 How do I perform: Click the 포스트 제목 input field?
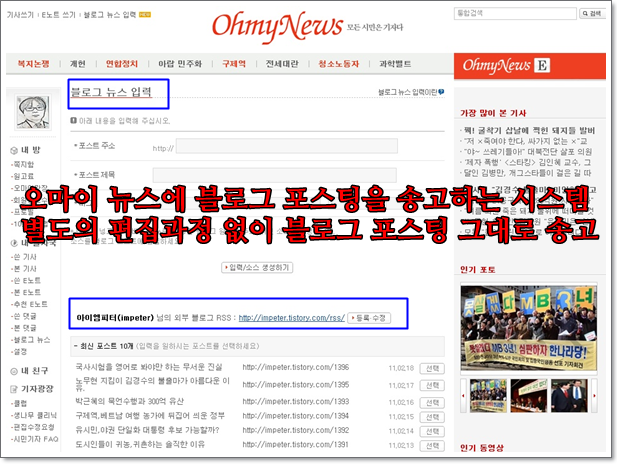[x=275, y=175]
